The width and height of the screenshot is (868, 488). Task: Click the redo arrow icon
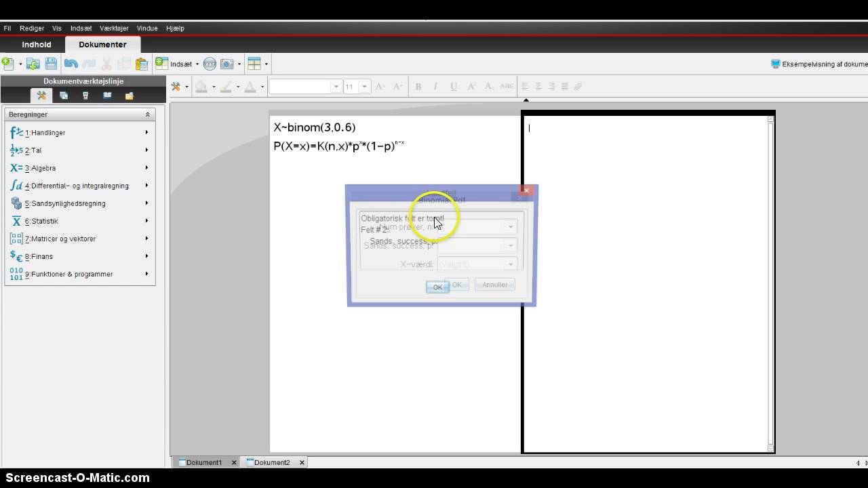click(88, 64)
